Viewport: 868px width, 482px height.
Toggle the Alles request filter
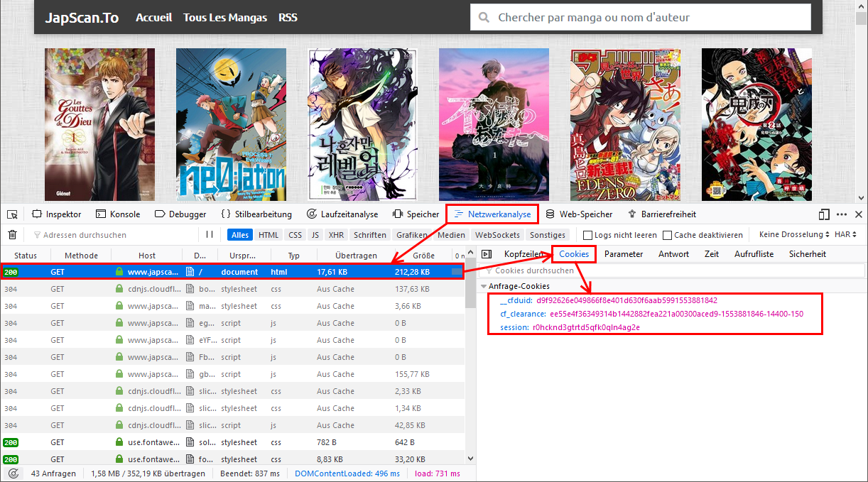pos(240,235)
